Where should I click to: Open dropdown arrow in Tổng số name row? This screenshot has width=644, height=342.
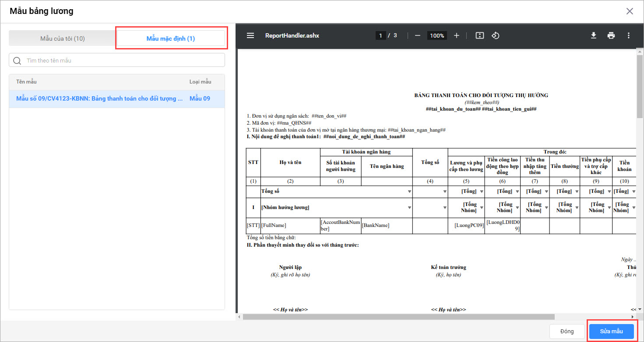(409, 192)
